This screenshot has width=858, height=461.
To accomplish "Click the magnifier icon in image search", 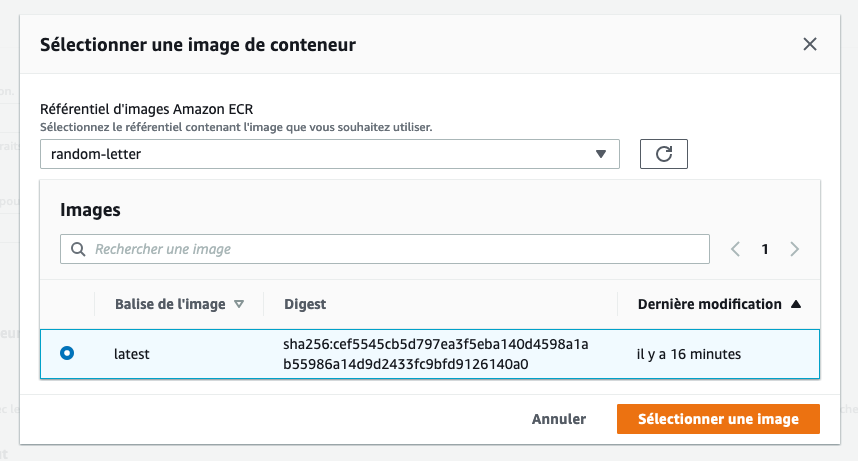I will (x=78, y=249).
